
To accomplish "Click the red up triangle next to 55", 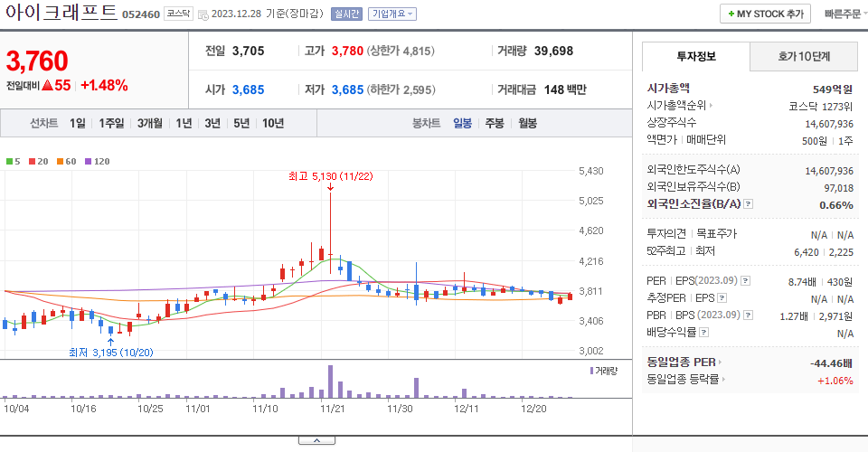I will 47,86.
